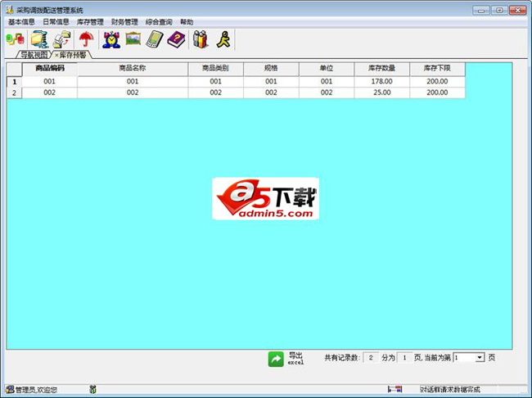532x398 pixels.
Task: Open the handheld PDA device icon
Action: click(155, 39)
